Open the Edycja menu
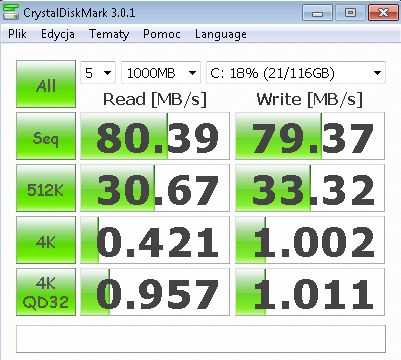This screenshot has height=360, width=401. coord(58,34)
